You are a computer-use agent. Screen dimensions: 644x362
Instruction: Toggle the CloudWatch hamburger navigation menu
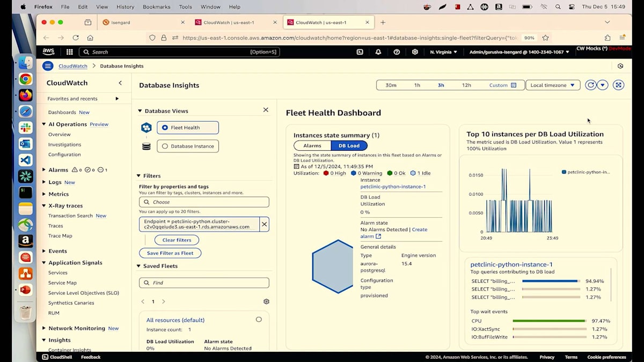[48, 66]
